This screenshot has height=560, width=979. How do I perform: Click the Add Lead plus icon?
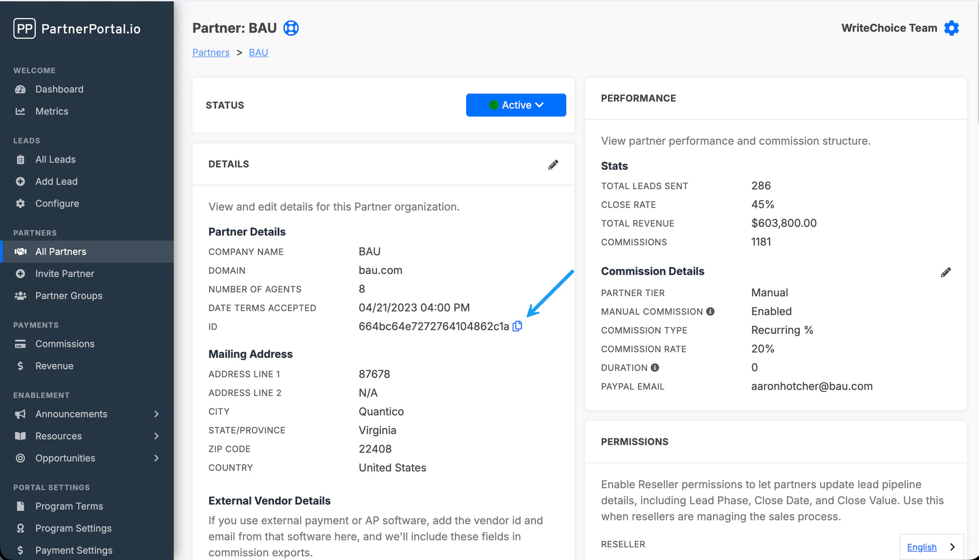coord(21,182)
